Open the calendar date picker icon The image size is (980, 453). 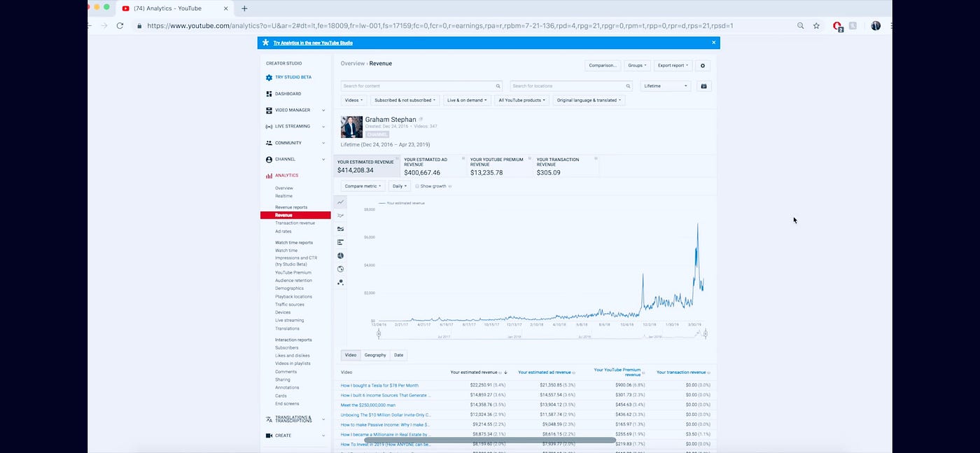pyautogui.click(x=703, y=86)
